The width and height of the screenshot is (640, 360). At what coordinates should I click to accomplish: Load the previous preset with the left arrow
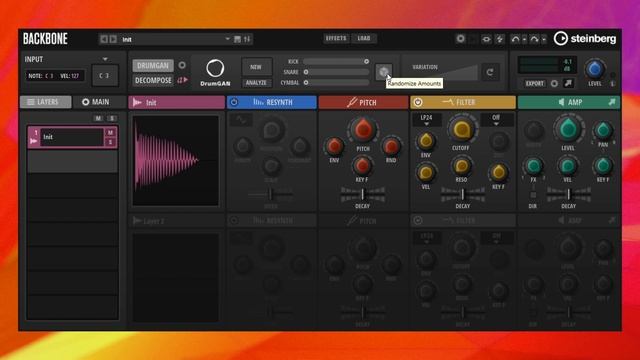104,39
